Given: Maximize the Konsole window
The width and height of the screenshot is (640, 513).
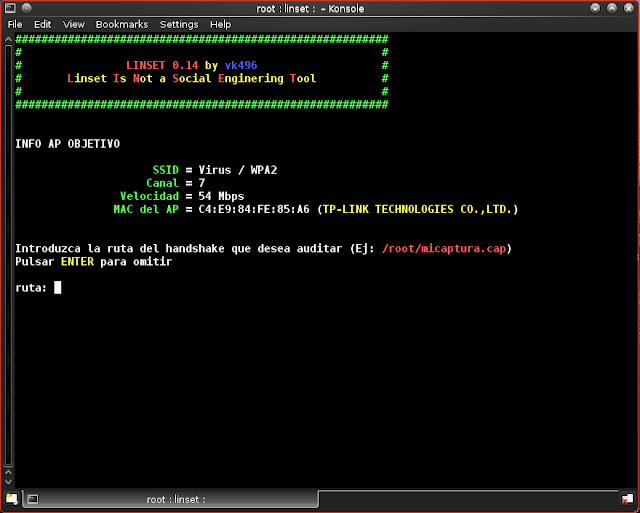Looking at the screenshot, I should pos(609,8).
